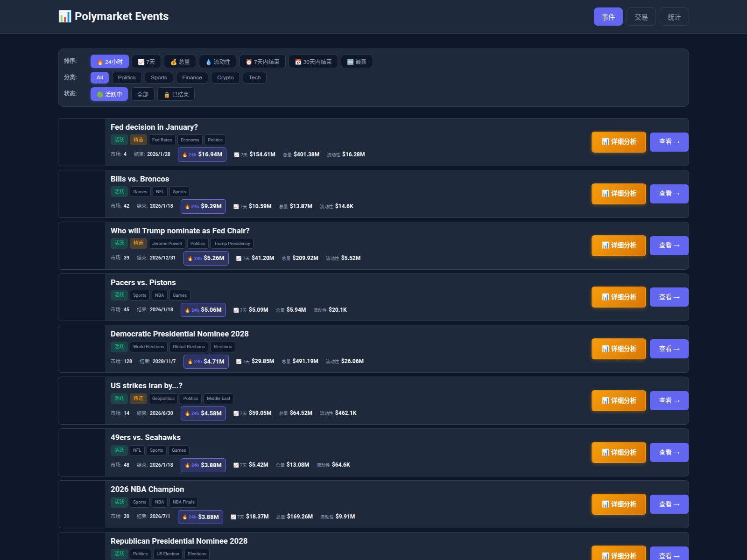Image resolution: width=747 pixels, height=560 pixels.
Task: Switch to the 事件 tab
Action: 608,17
